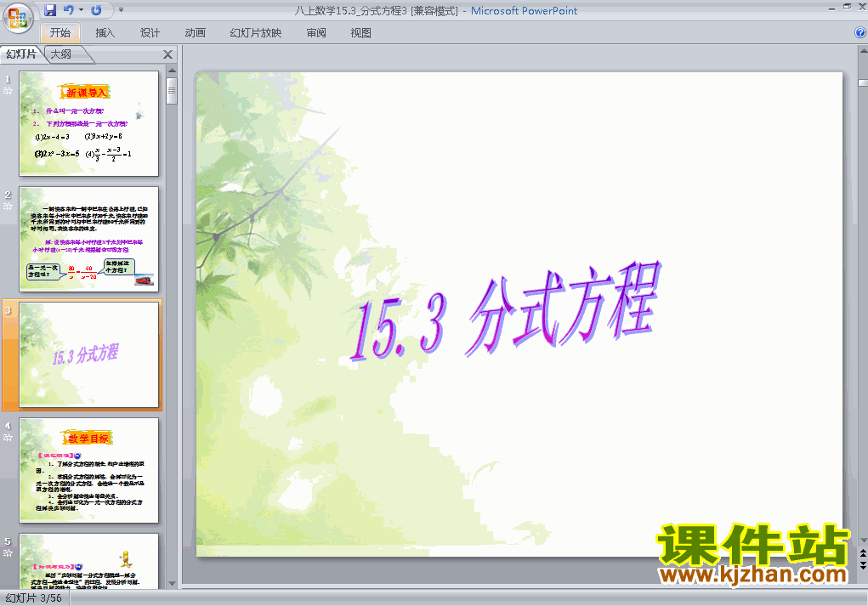
Task: Click the animation star icon beside slide 1
Action: click(x=8, y=91)
